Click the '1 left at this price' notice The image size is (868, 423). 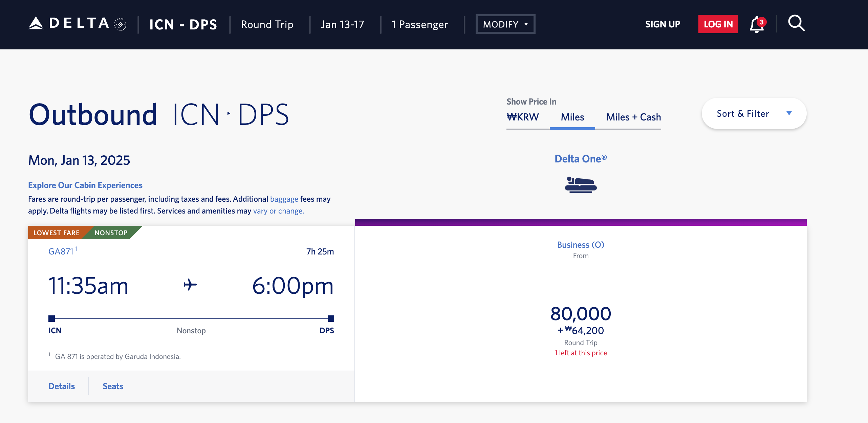click(x=581, y=353)
